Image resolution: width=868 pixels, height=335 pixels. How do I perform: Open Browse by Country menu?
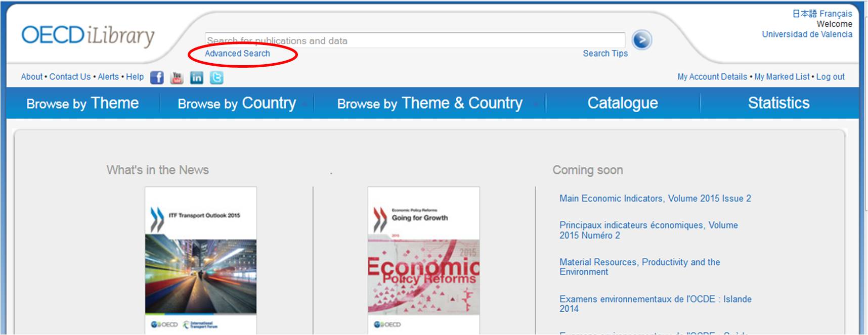237,103
